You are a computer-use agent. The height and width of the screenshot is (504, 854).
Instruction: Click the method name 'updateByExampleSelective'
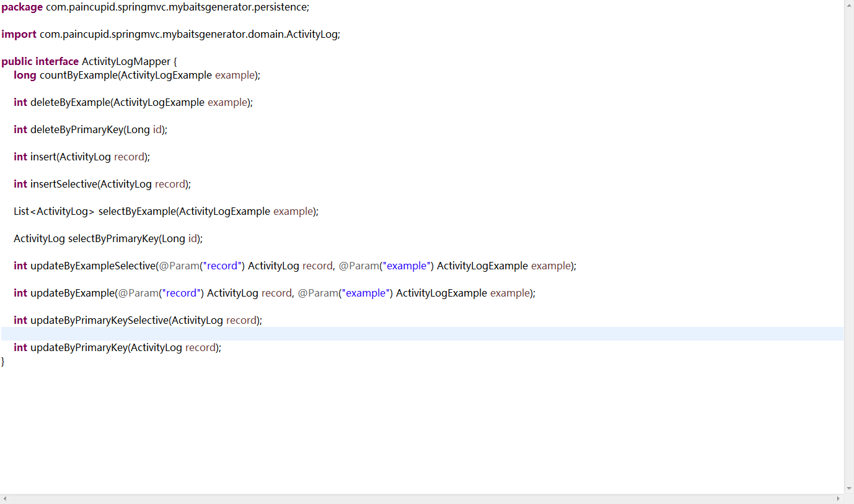(x=92, y=266)
